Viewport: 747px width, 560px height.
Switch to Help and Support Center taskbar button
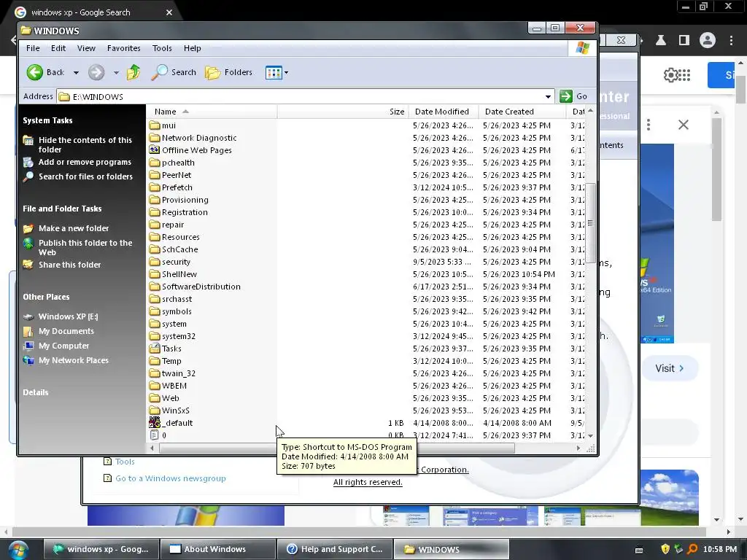pyautogui.click(x=334, y=549)
